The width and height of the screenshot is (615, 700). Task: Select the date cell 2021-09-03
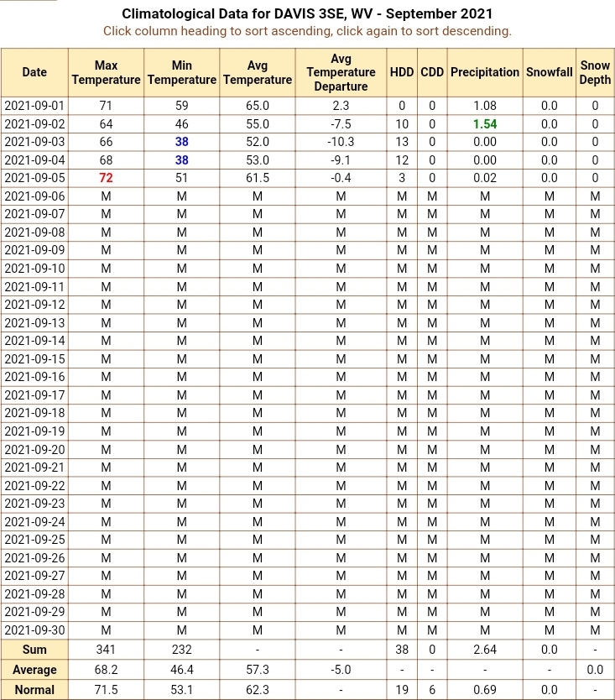[x=34, y=142]
